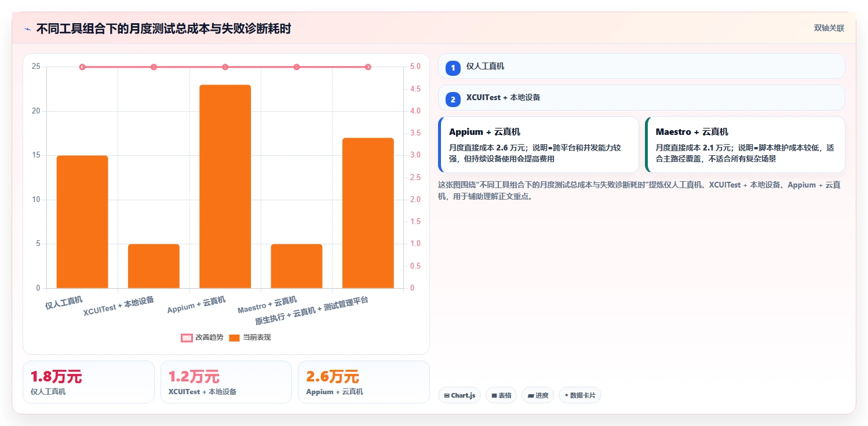Click the 双轴关联 label in header
The image size is (868, 426).
pyautogui.click(x=829, y=28)
